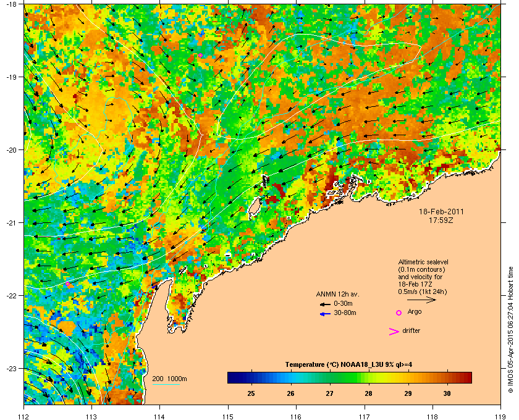Screen dimensions: 519x420
Task: Click the time label 17:59Z
Action: pos(441,220)
